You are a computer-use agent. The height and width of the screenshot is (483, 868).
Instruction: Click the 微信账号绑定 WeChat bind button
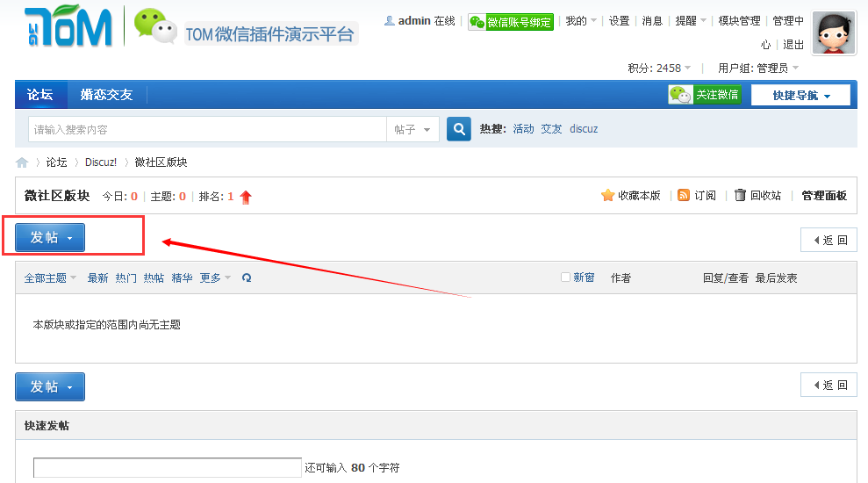click(511, 22)
